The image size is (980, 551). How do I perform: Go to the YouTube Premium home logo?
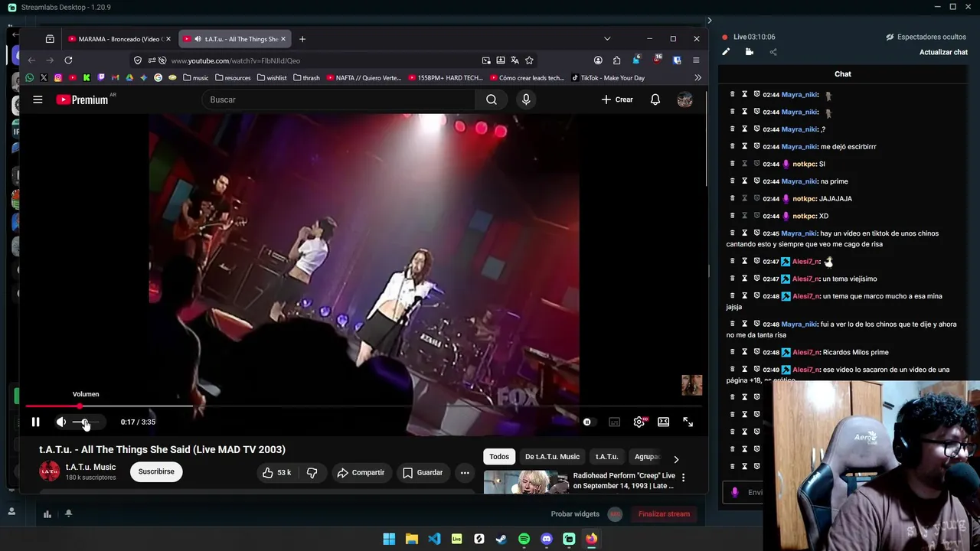coord(83,99)
